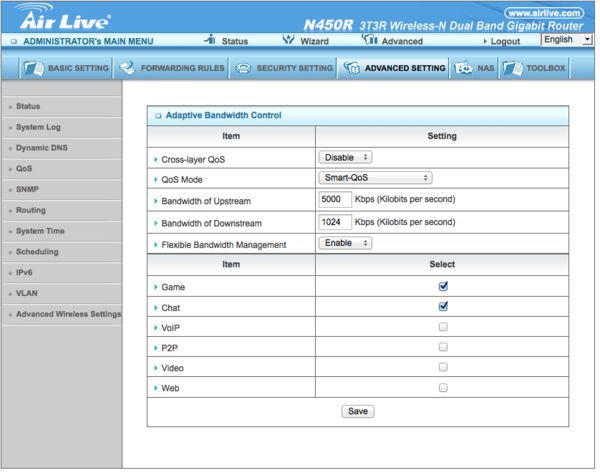
Task: Log out of the router
Action: pyautogui.click(x=505, y=41)
